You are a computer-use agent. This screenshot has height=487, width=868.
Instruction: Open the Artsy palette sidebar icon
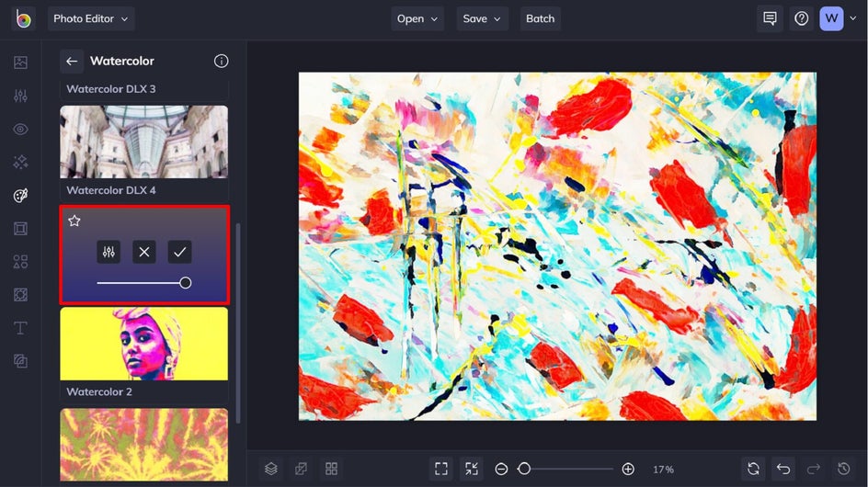tap(20, 196)
